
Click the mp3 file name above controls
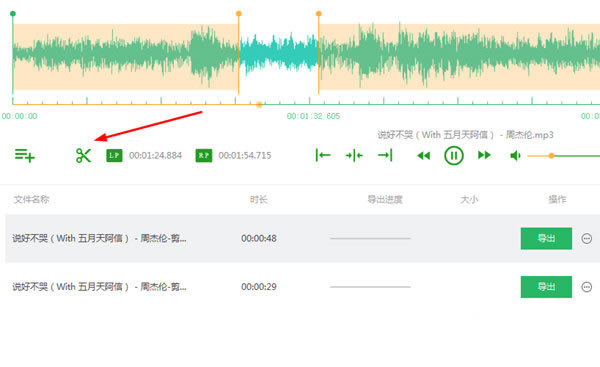pyautogui.click(x=465, y=135)
